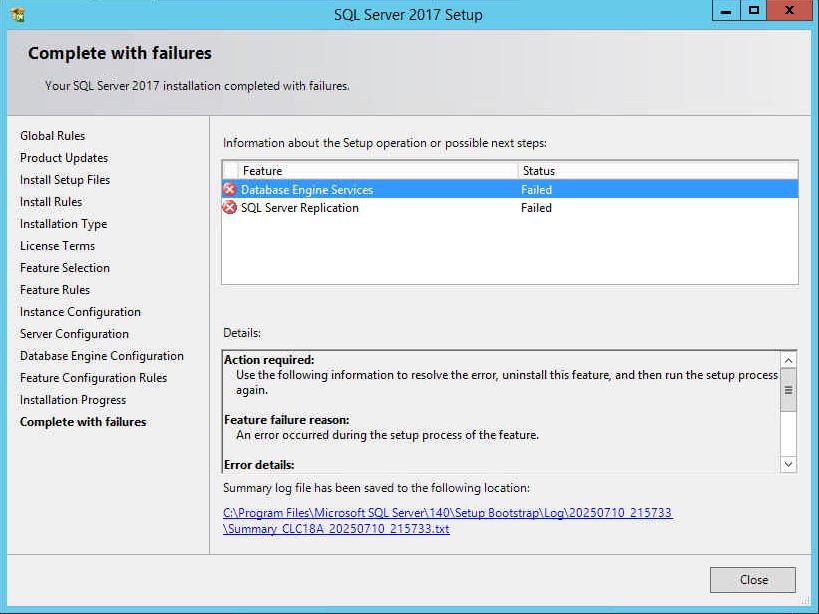Click the Server Configuration step

(x=74, y=334)
